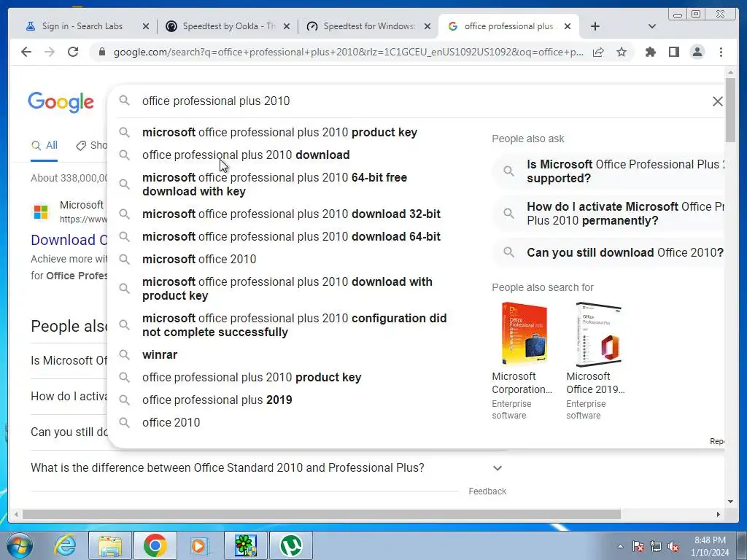
Task: Select the download 64-bit suggestion
Action: click(x=291, y=237)
